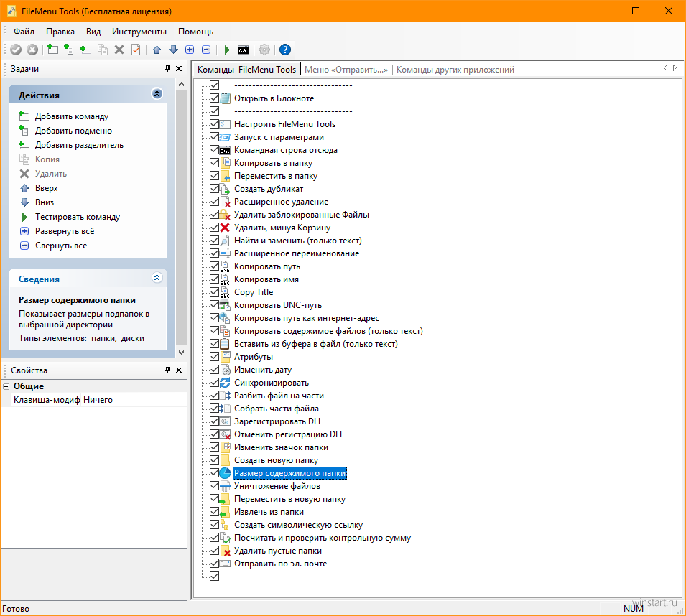The width and height of the screenshot is (686, 616).
Task: Click the tab strip right scroll arrow
Action: [x=675, y=68]
